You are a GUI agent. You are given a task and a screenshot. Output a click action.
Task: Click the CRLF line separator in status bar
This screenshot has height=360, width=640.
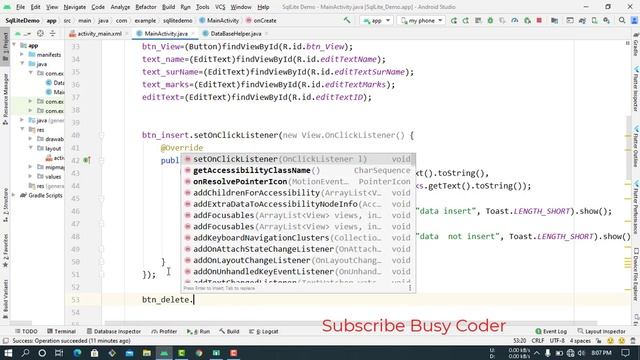538,341
